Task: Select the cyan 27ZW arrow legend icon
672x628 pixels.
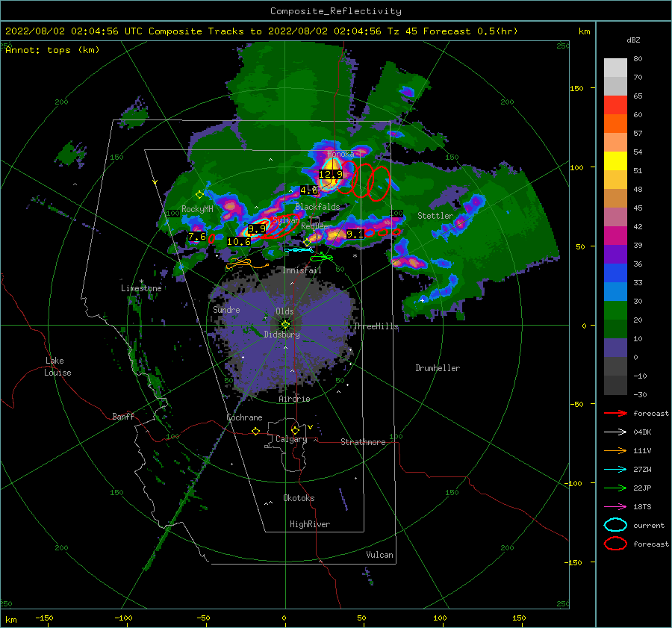Action: [x=615, y=470]
